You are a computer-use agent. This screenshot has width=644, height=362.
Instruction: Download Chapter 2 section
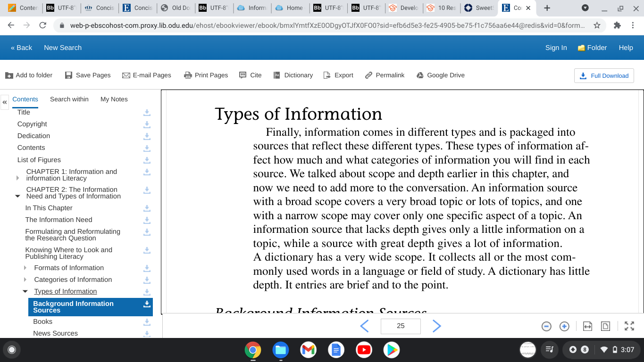[x=147, y=190]
